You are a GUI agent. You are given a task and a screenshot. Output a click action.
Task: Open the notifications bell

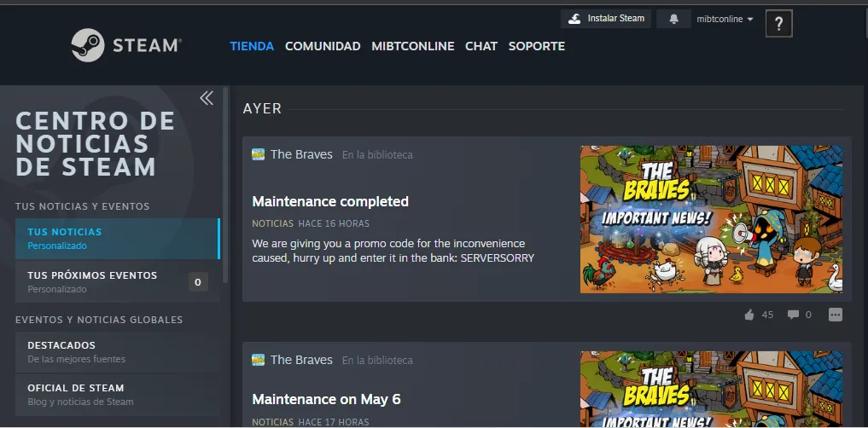point(673,19)
